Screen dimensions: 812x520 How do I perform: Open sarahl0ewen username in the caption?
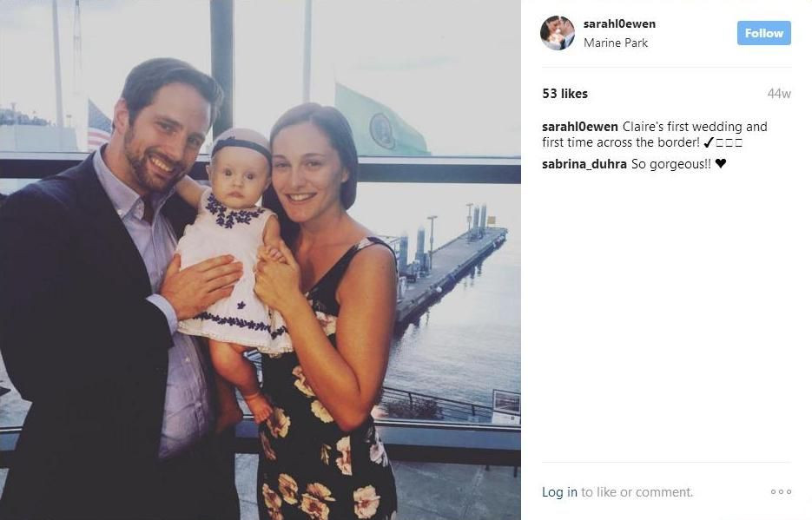[x=580, y=127]
